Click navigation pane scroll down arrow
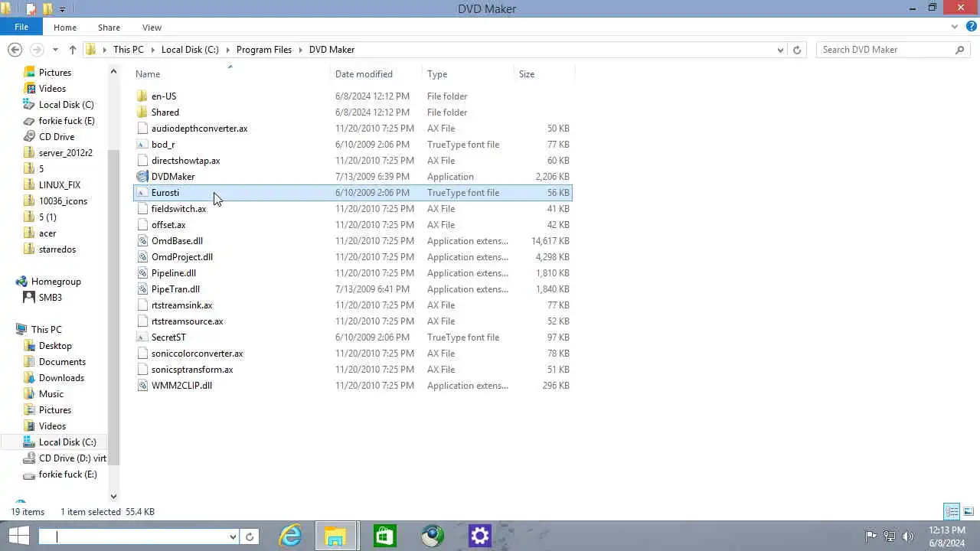The width and height of the screenshot is (980, 551). (113, 497)
